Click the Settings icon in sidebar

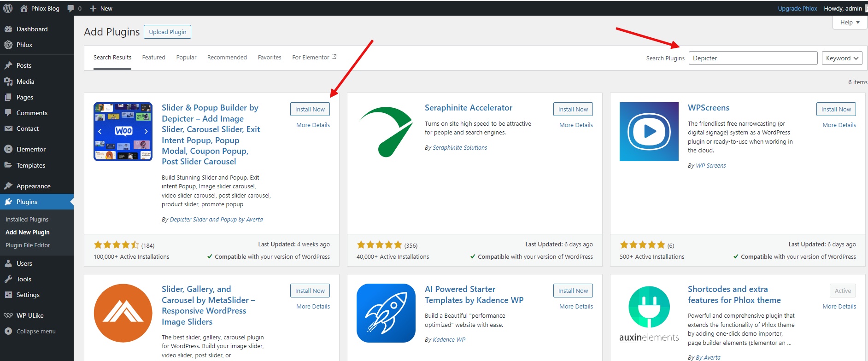click(8, 295)
